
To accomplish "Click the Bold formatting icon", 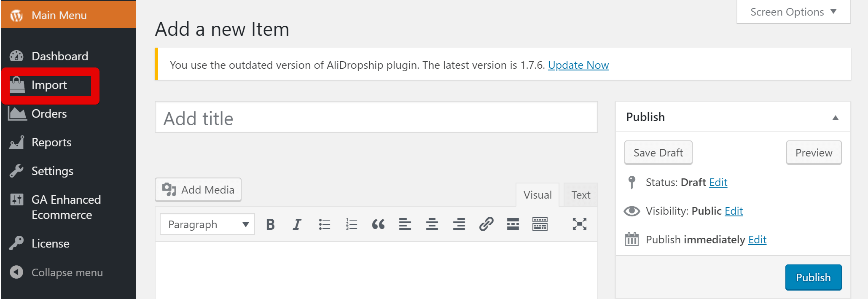I will click(x=270, y=224).
